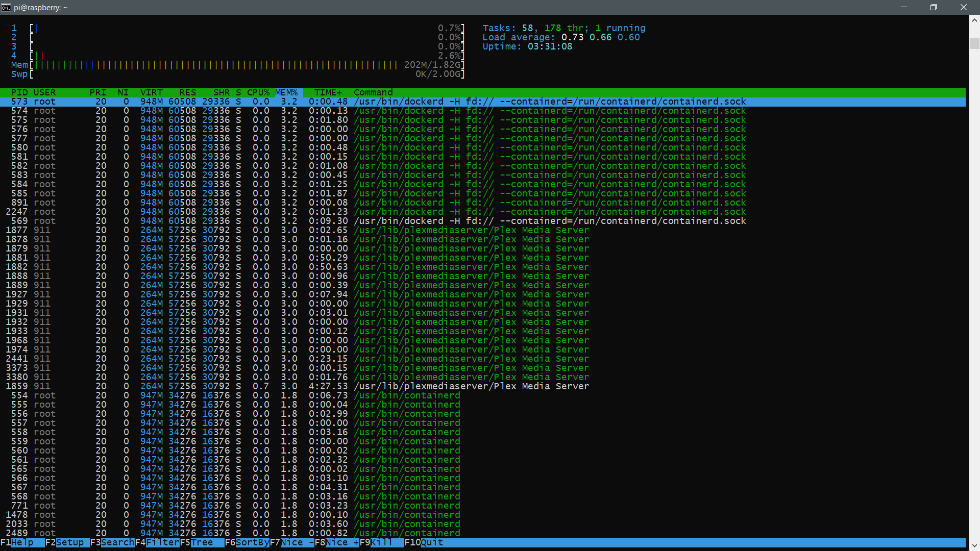
Task: Minimize the terminal window
Action: [904, 7]
